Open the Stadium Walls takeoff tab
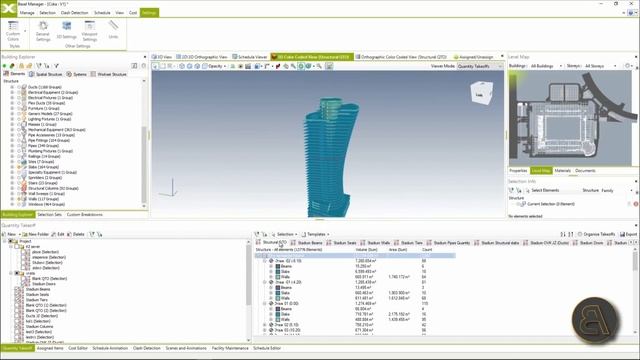The height and width of the screenshot is (360, 640). tap(376, 243)
